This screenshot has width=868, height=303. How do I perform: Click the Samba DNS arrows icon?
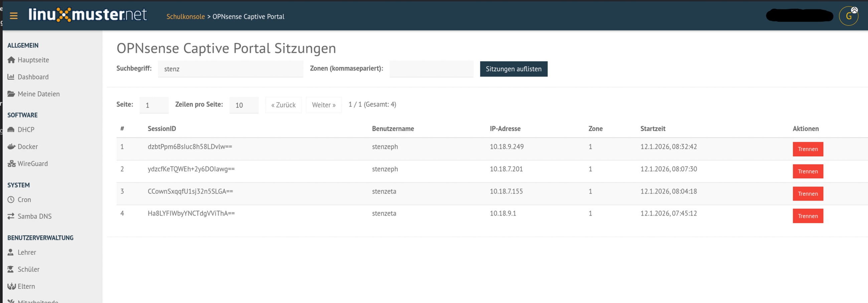tap(11, 216)
